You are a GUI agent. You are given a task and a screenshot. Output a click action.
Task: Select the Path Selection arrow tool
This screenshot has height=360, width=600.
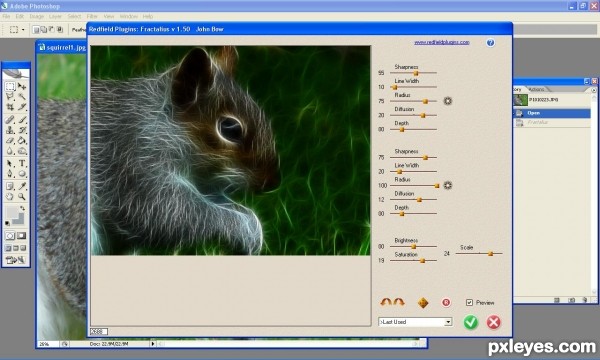pos(10,164)
